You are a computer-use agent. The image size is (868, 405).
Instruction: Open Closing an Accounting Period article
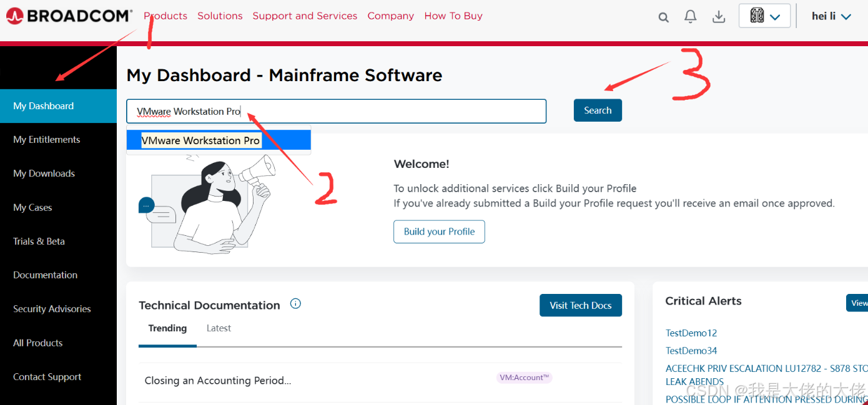point(218,381)
